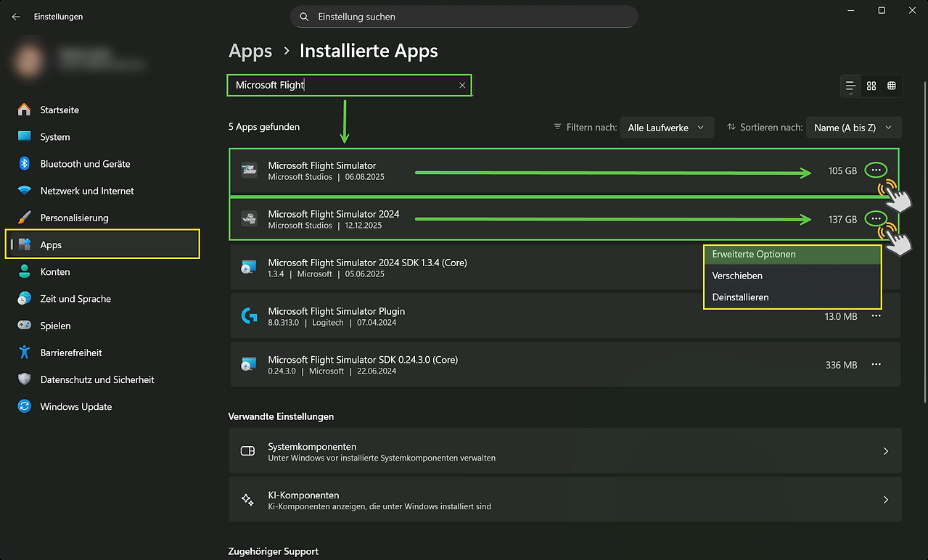
Task: Open more options for SDK 0.24.3.0
Action: click(x=876, y=365)
